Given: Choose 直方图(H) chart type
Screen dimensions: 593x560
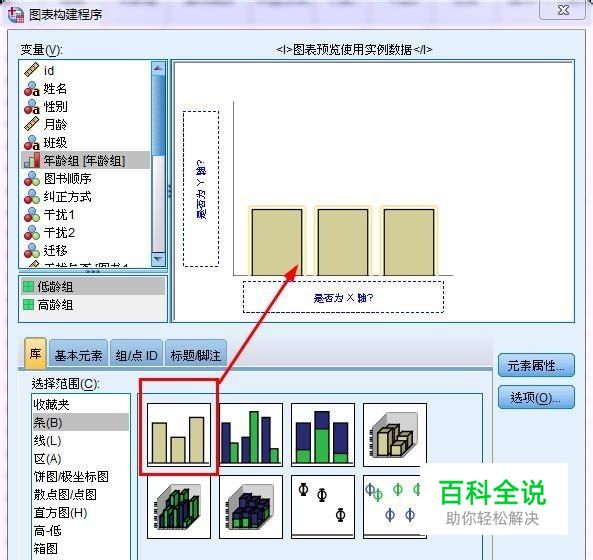Looking at the screenshot, I should (81, 513).
